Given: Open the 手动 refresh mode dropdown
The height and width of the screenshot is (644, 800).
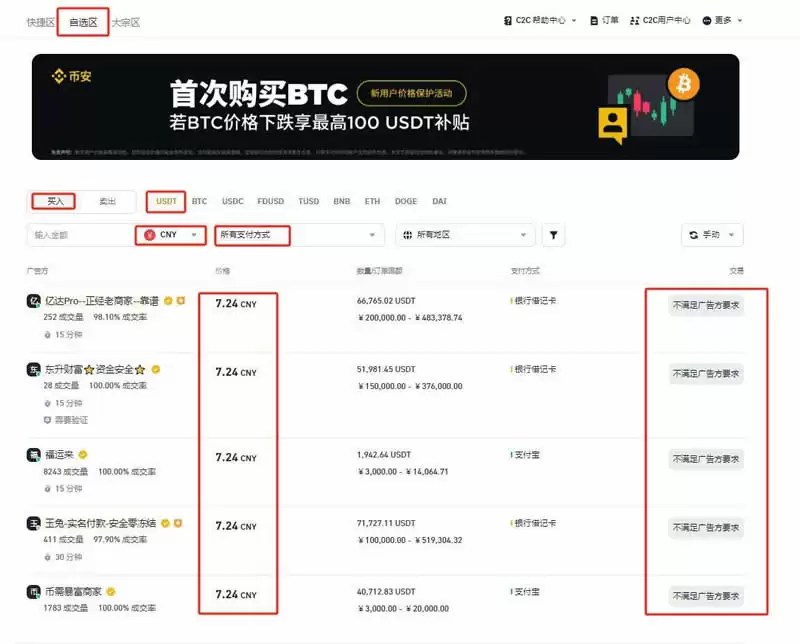Looking at the screenshot, I should point(712,235).
